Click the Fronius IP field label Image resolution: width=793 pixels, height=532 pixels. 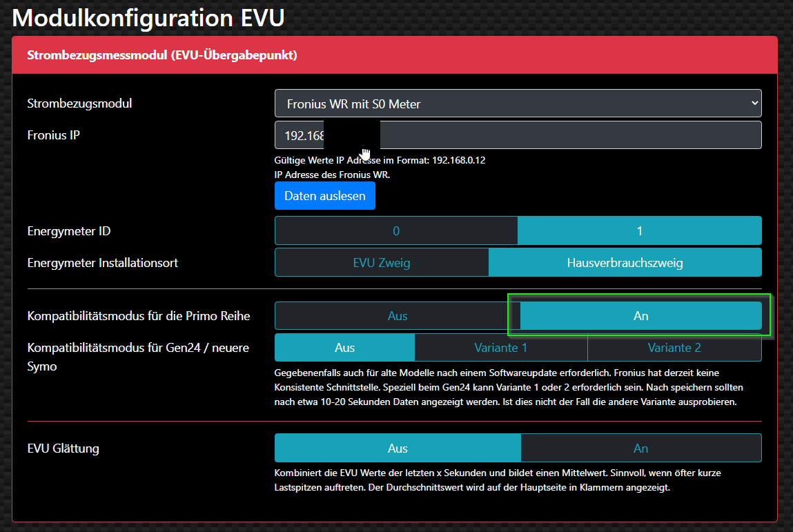pyautogui.click(x=53, y=135)
